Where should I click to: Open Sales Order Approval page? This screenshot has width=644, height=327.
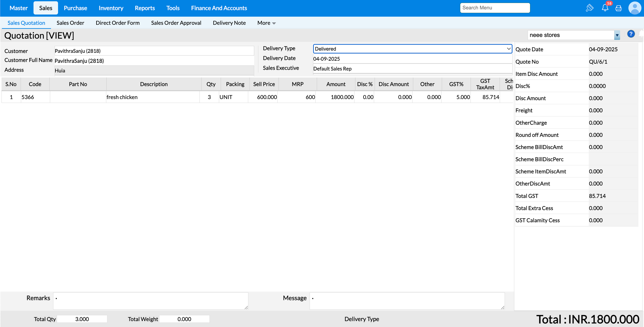click(x=176, y=23)
